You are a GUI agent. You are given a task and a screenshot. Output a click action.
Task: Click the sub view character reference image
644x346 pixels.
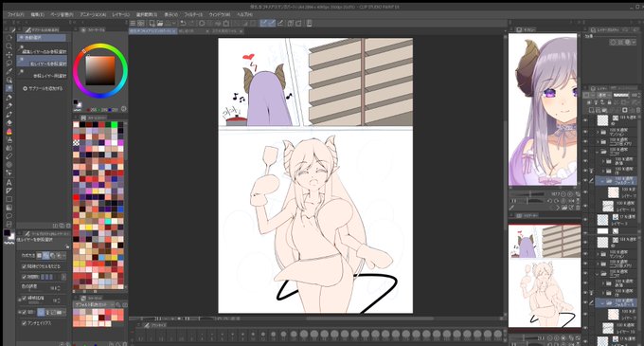click(543, 109)
